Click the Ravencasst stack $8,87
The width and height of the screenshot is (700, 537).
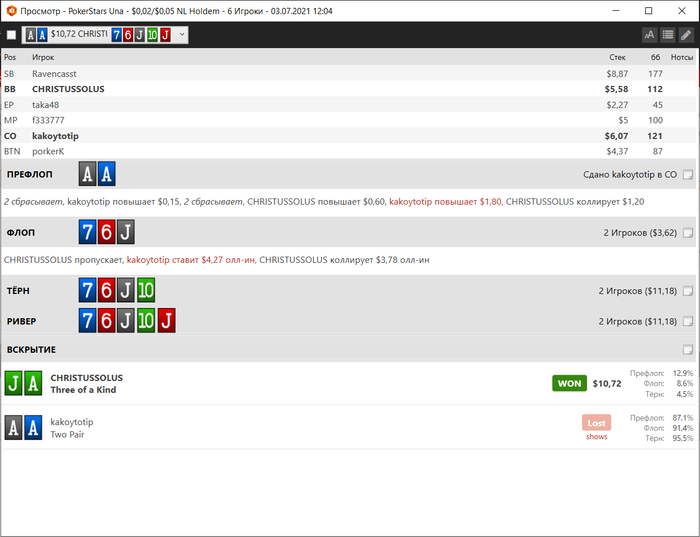[617, 74]
